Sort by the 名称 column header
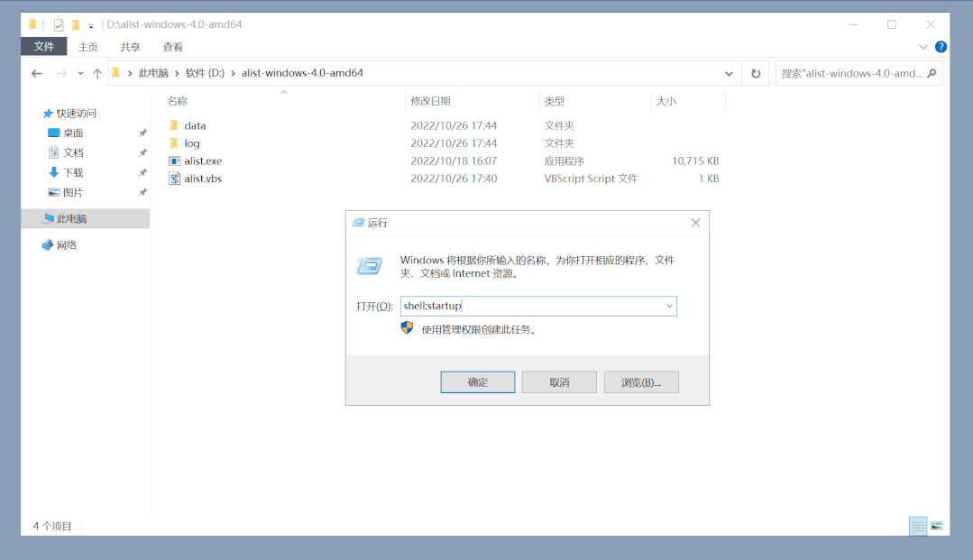This screenshot has width=973, height=560. point(177,101)
